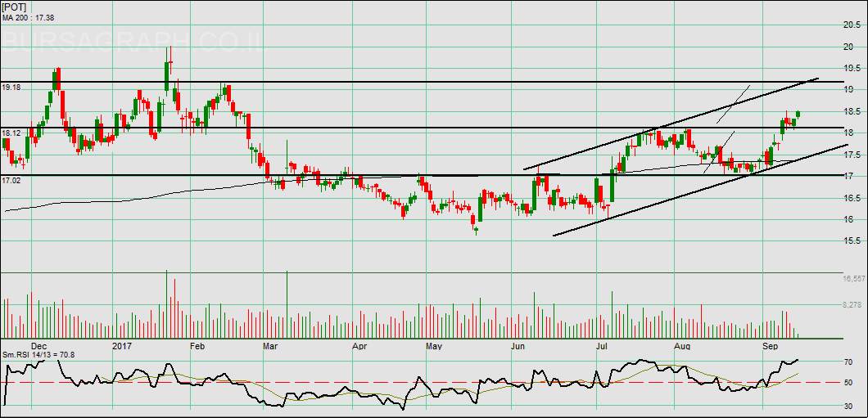The width and height of the screenshot is (868, 418).
Task: Select the Aug month label
Action: 684,346
